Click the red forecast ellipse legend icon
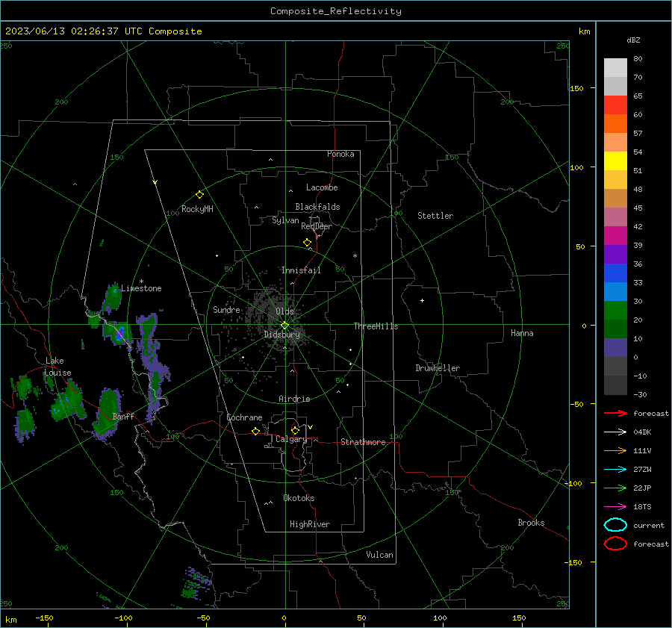The image size is (672, 628). (x=615, y=544)
